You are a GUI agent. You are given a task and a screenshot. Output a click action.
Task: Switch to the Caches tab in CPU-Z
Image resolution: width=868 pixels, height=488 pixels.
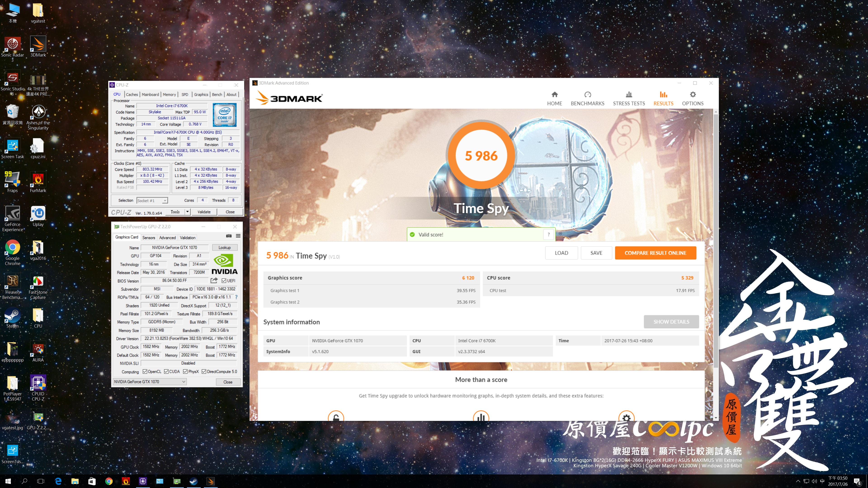click(132, 95)
